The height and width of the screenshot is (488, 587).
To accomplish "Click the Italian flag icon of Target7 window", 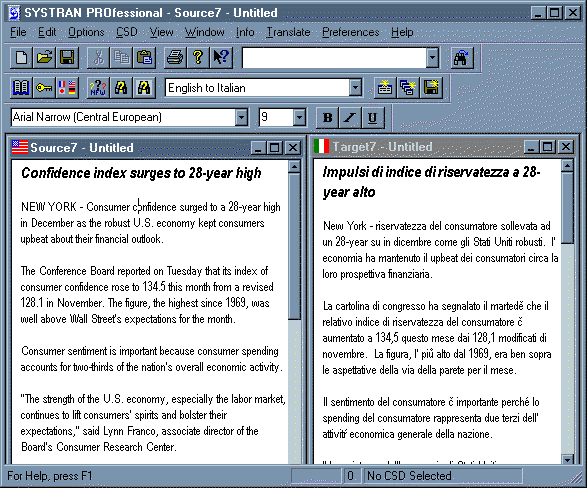I will pyautogui.click(x=321, y=146).
